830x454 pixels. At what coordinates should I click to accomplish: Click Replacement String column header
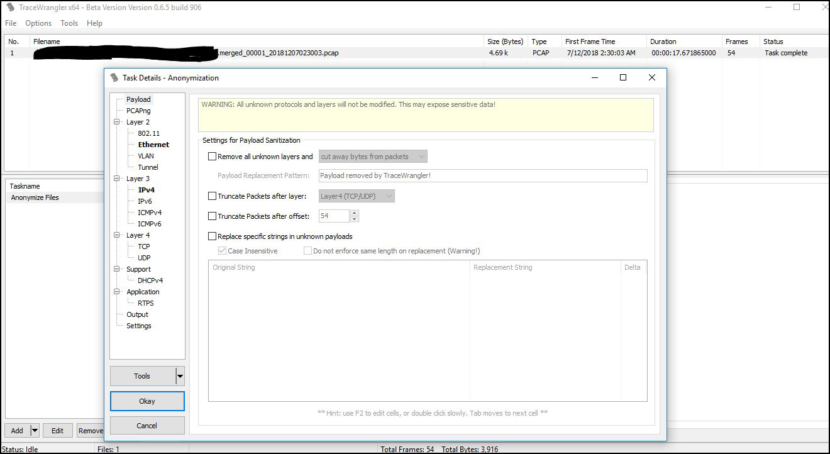point(545,267)
